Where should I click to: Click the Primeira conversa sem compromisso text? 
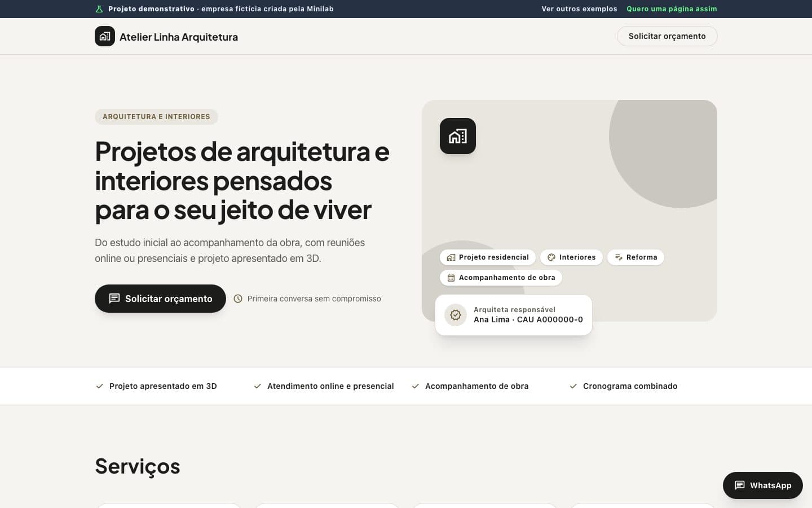tap(314, 299)
